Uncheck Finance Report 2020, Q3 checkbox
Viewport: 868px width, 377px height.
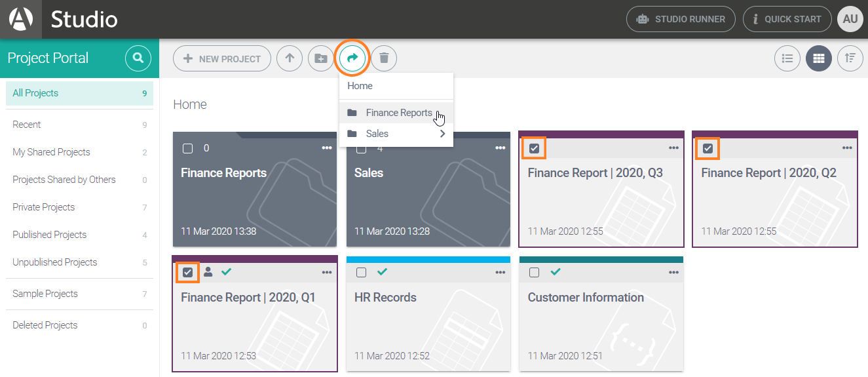click(x=535, y=148)
